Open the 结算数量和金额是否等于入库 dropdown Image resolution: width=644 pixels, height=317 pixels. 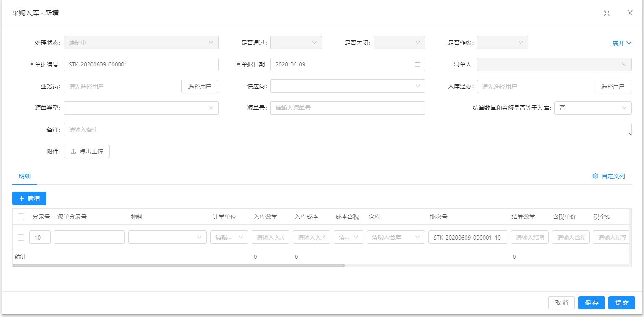coord(592,108)
